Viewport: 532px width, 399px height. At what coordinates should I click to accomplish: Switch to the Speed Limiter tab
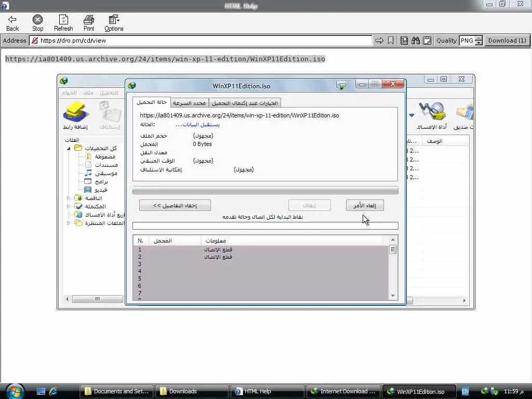(x=189, y=103)
